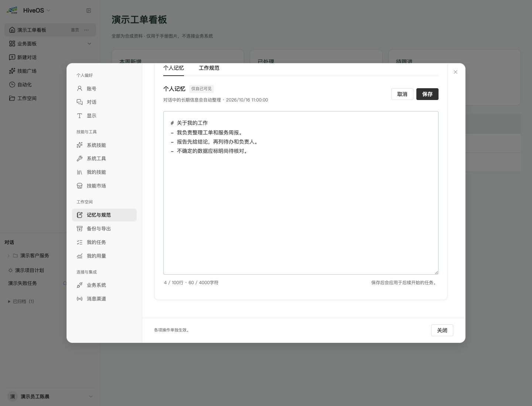The image size is (532, 406).
Task: Click the 账号 account person icon
Action: pos(79,89)
